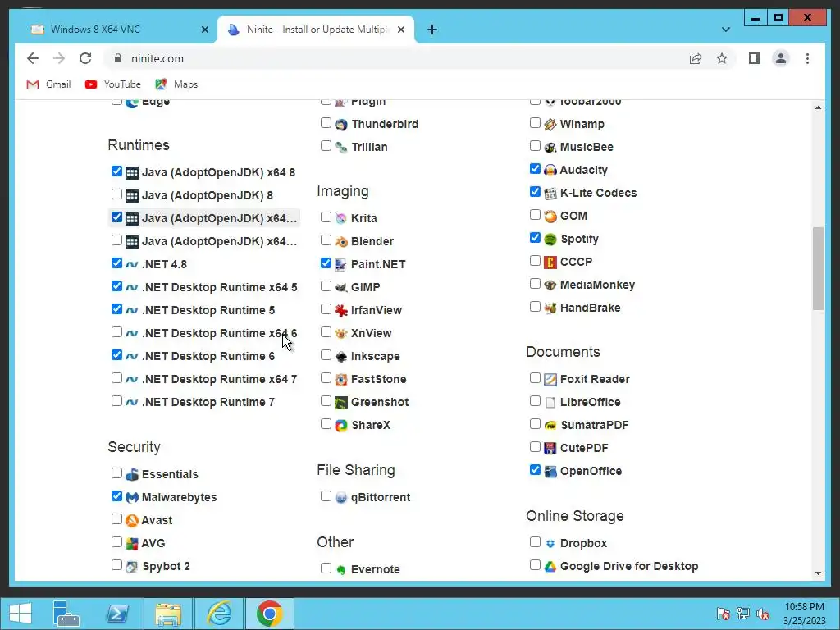Click the Audacity headphones icon
Screen dimensions: 840x630
550,170
